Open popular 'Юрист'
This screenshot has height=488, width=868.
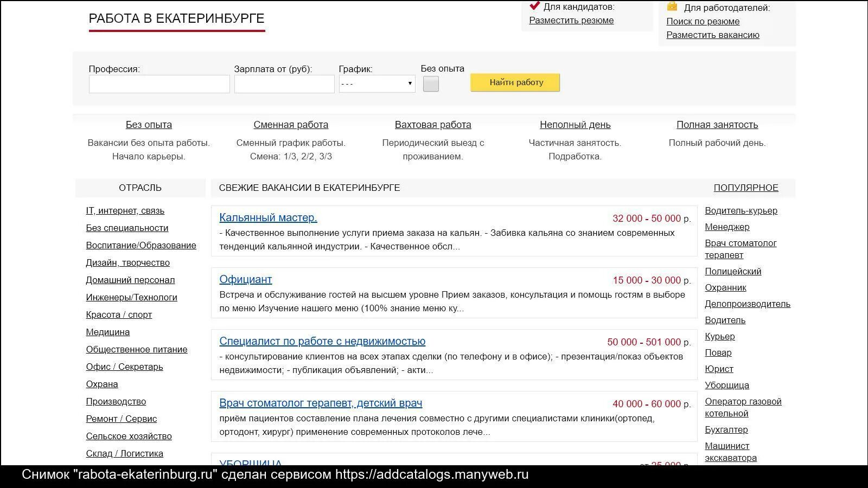719,369
